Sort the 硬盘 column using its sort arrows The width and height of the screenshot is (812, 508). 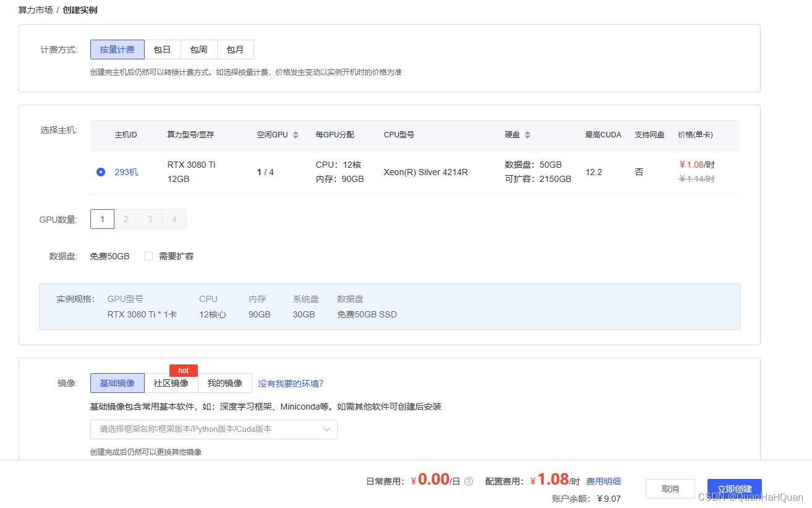coord(528,135)
